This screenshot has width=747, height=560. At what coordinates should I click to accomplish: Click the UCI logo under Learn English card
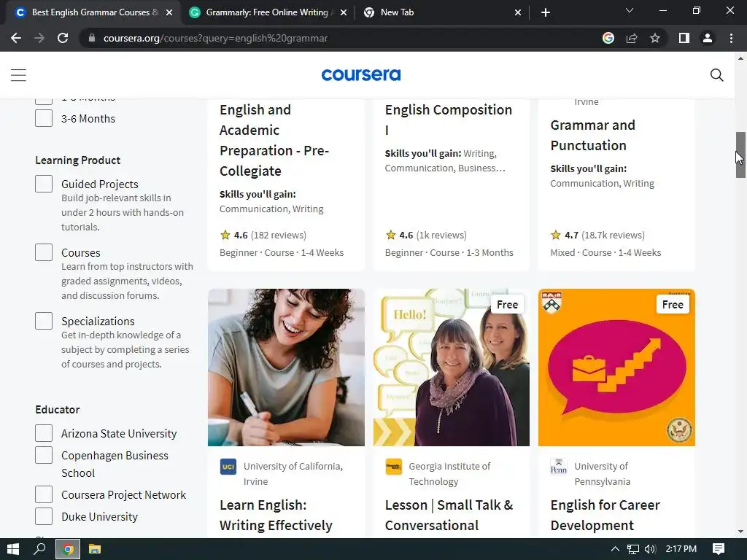point(228,467)
